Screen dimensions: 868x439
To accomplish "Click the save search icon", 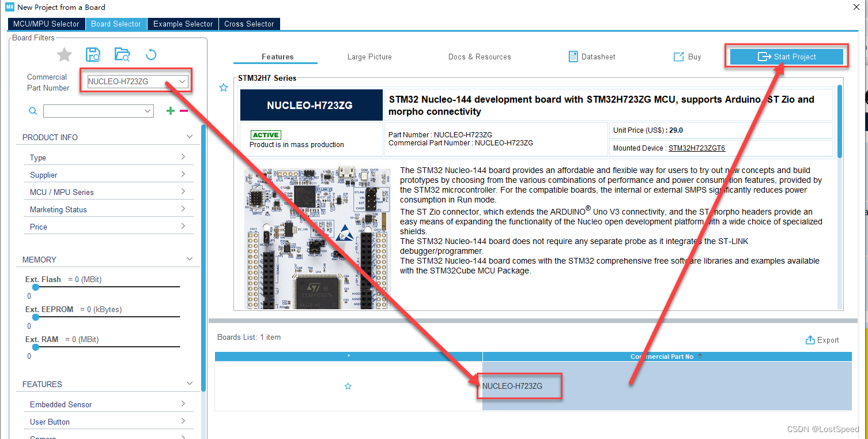I will click(x=93, y=55).
